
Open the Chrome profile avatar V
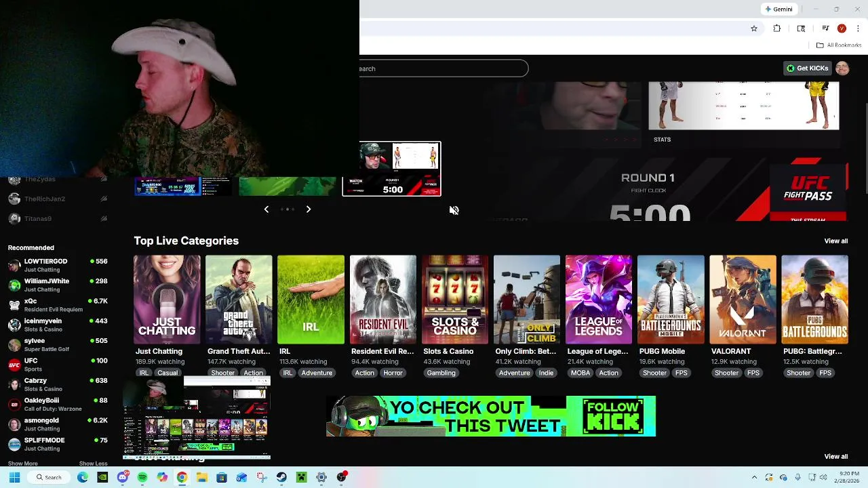pos(842,28)
